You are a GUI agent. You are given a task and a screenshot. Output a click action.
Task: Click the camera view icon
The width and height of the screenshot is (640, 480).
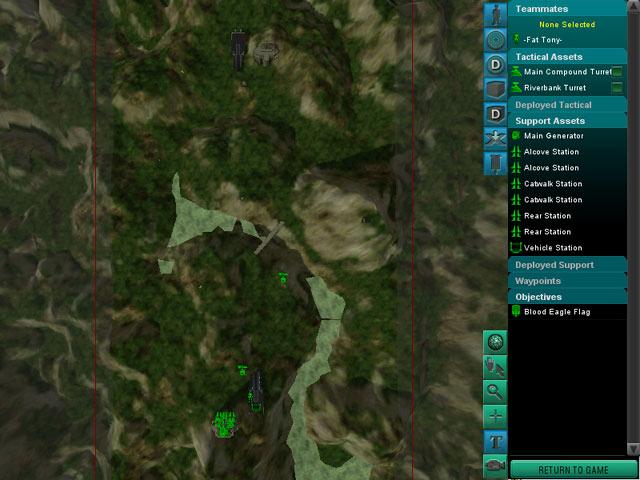point(495,467)
